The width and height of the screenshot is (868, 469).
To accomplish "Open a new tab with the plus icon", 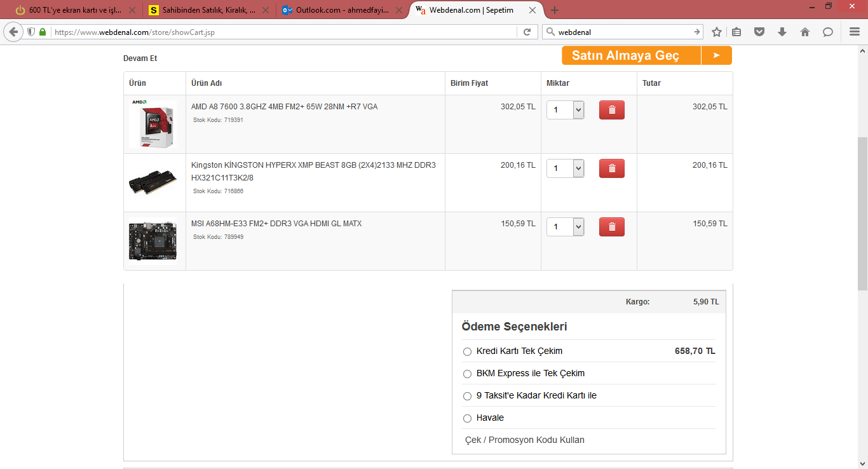I will click(x=555, y=10).
